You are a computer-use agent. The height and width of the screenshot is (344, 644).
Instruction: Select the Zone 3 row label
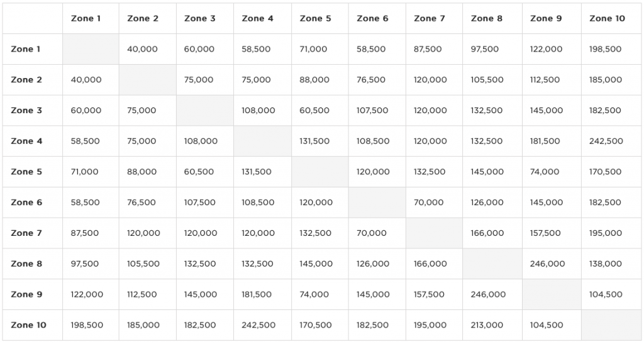tap(26, 111)
